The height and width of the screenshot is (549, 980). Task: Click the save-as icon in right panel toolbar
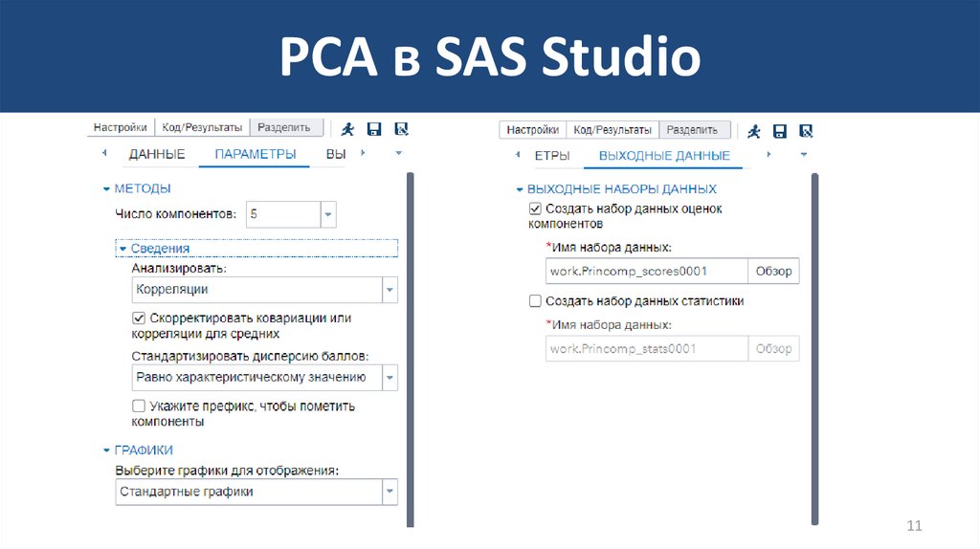point(806,131)
